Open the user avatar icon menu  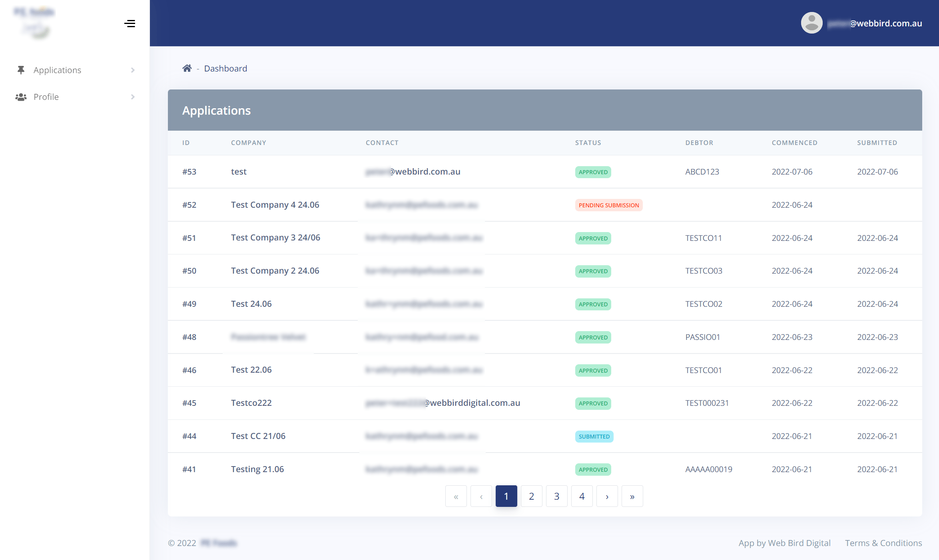[x=811, y=23]
